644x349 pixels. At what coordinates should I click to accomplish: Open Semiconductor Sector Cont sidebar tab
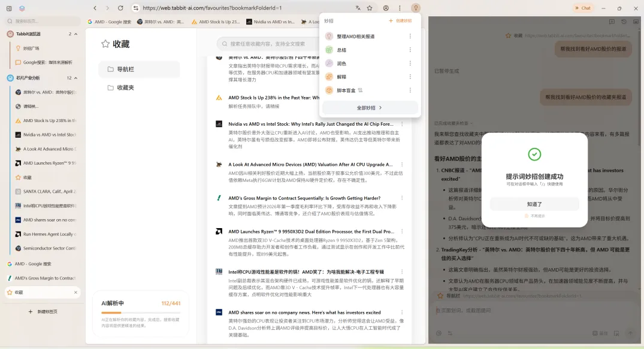45,248
